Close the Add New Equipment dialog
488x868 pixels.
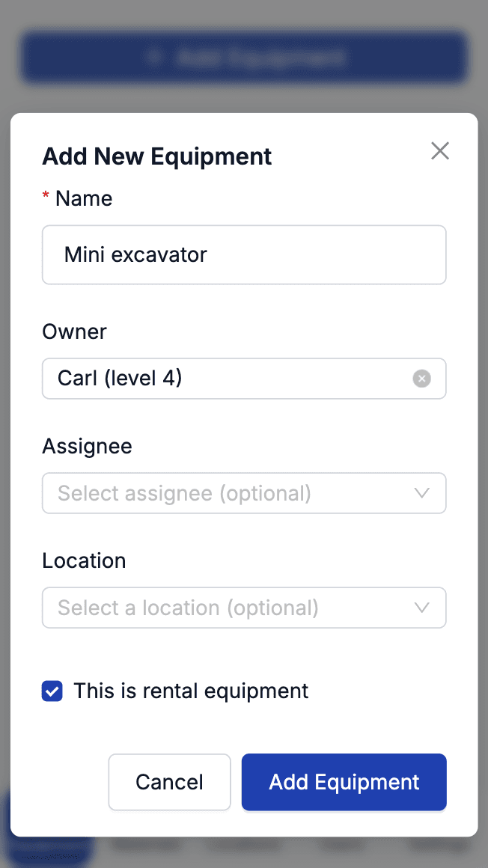[440, 151]
